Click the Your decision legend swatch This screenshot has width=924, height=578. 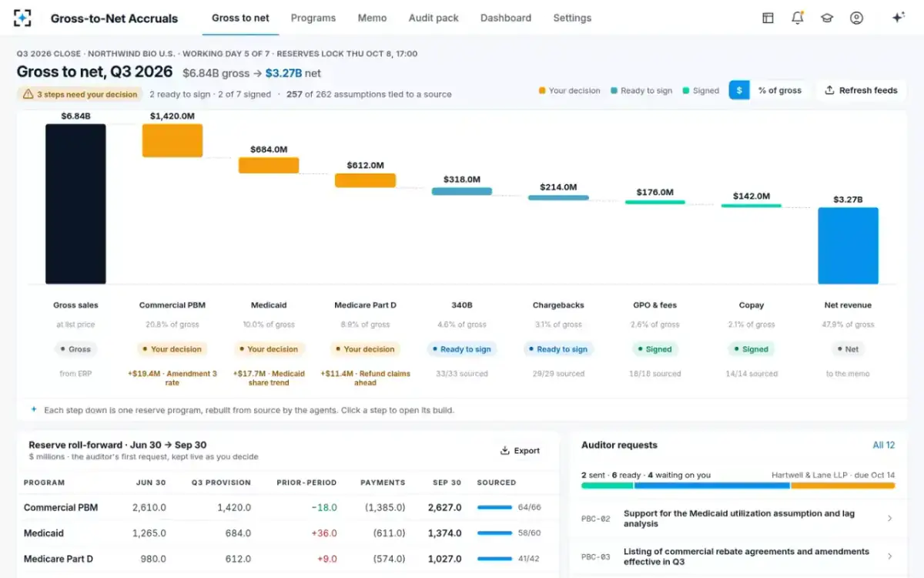[x=542, y=91]
